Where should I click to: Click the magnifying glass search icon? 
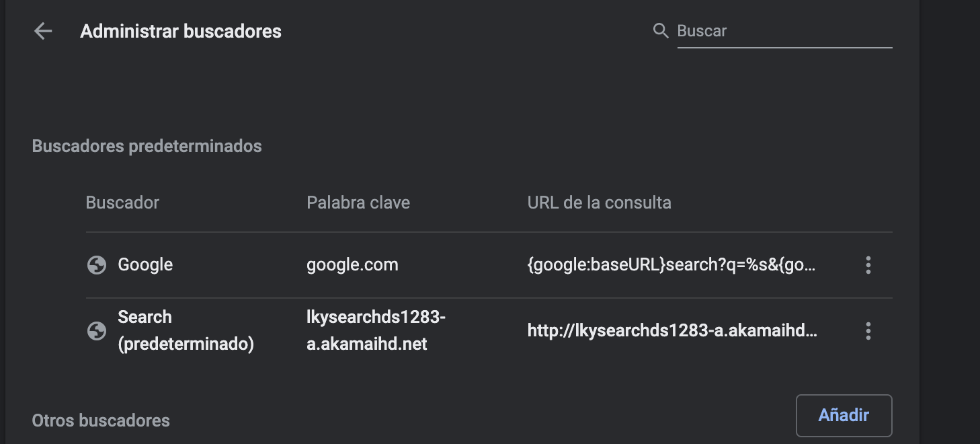pos(661,31)
